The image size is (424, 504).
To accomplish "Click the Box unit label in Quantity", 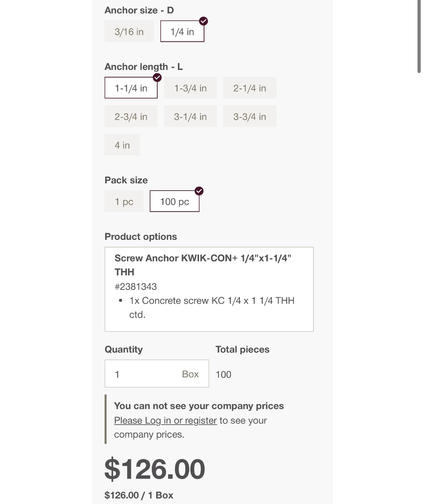I will click(190, 374).
